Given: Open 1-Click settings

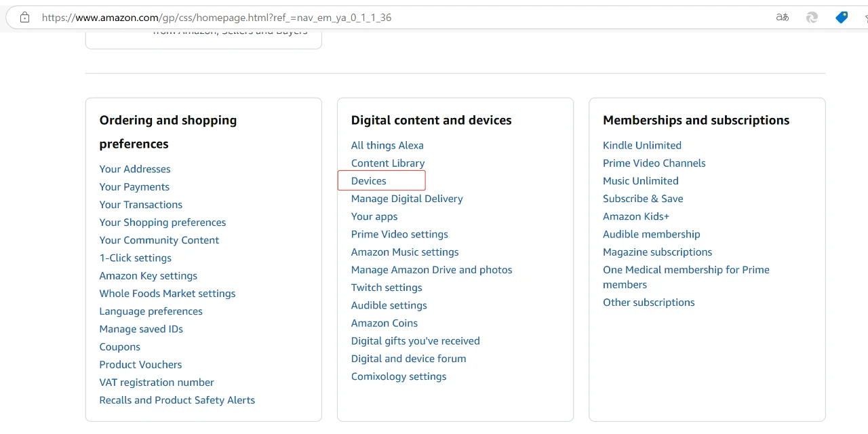Looking at the screenshot, I should click(136, 258).
